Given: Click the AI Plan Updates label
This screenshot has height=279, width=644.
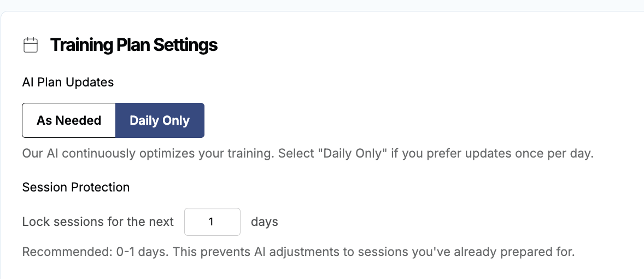Looking at the screenshot, I should tap(68, 82).
